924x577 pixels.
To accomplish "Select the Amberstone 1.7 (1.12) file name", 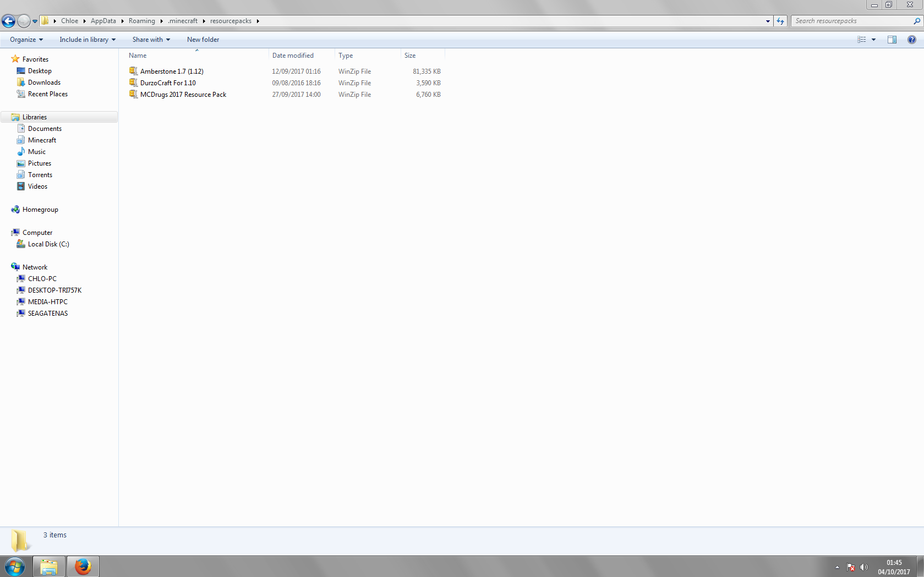I will click(172, 72).
